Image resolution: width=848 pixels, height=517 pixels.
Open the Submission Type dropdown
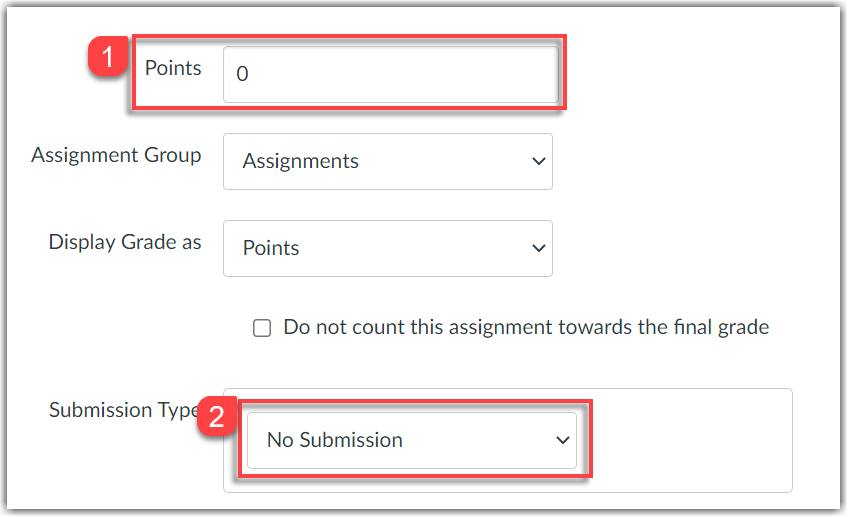pos(411,440)
